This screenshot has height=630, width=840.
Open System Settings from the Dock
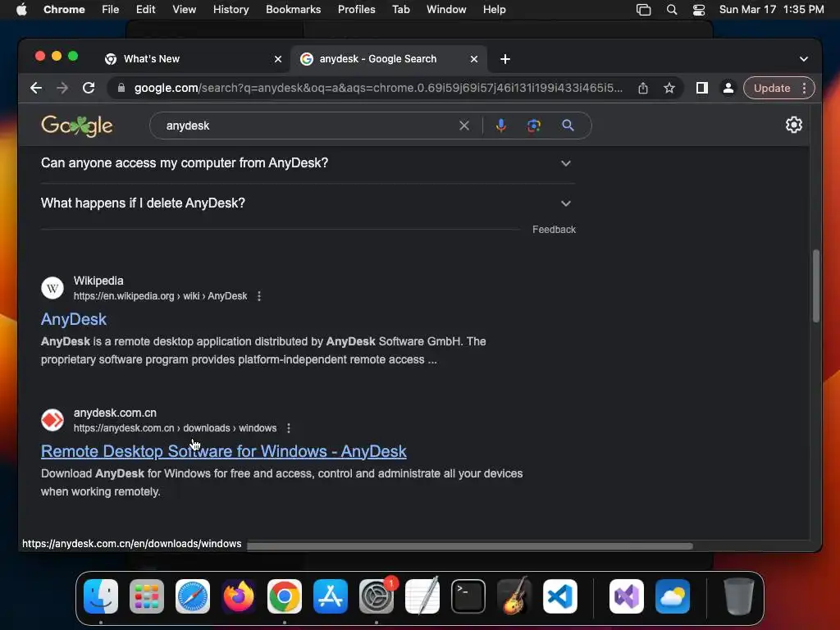coord(377,596)
